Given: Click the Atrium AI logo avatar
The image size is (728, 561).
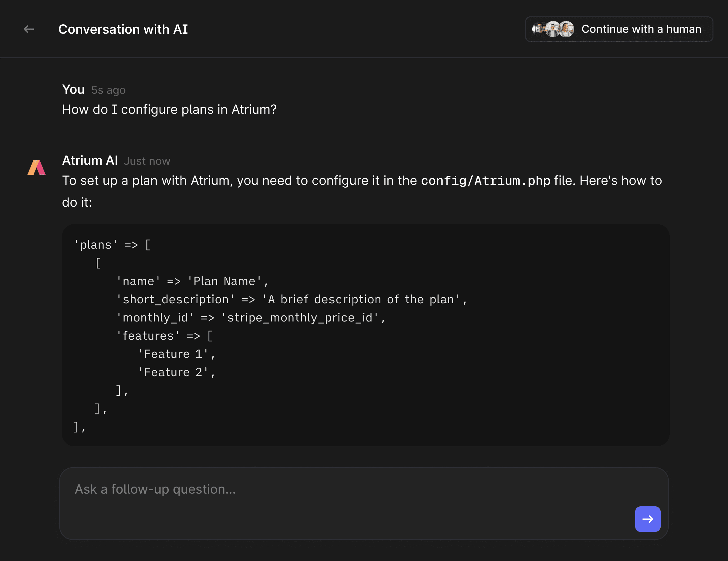Looking at the screenshot, I should tap(37, 168).
